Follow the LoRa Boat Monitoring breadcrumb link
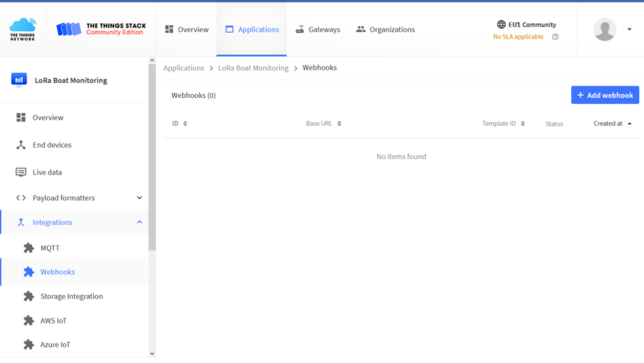This screenshot has height=363, width=644. coord(252,68)
